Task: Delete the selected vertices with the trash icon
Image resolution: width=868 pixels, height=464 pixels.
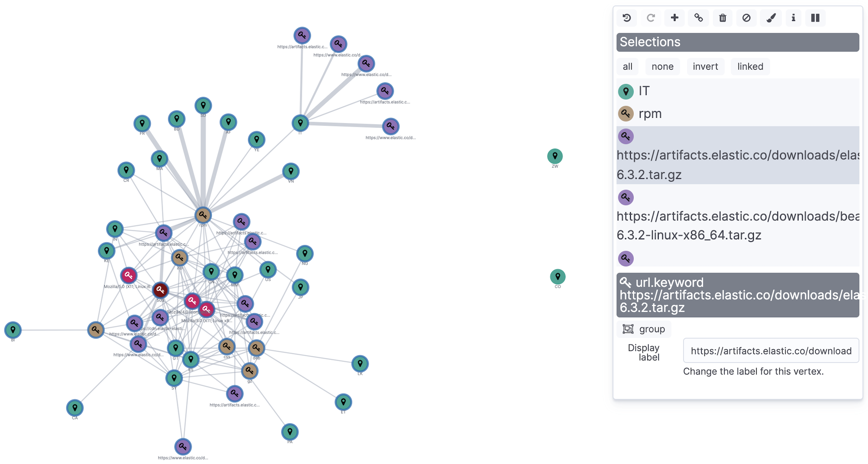Action: click(723, 18)
